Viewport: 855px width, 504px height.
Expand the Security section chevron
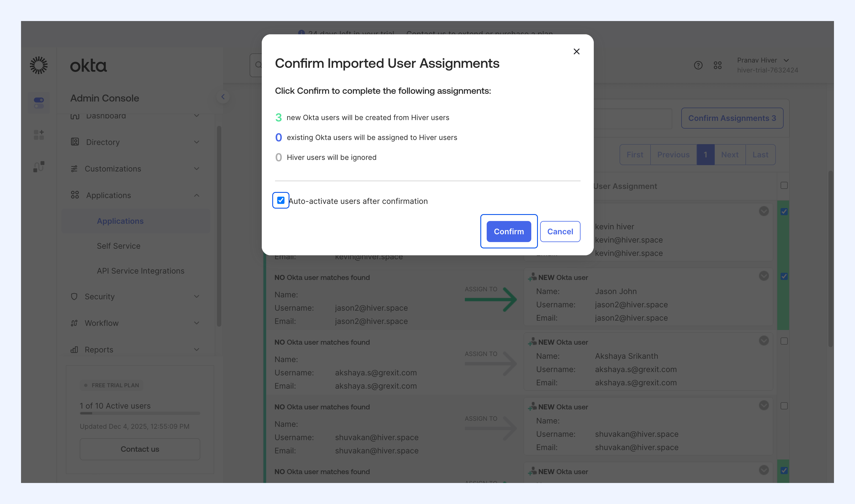197,296
